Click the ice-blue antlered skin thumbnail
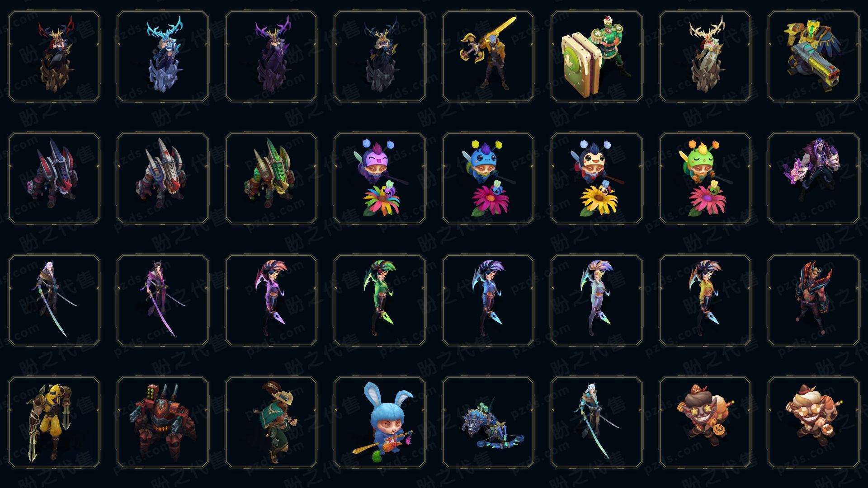Image resolution: width=868 pixels, height=488 pixels. point(163,56)
